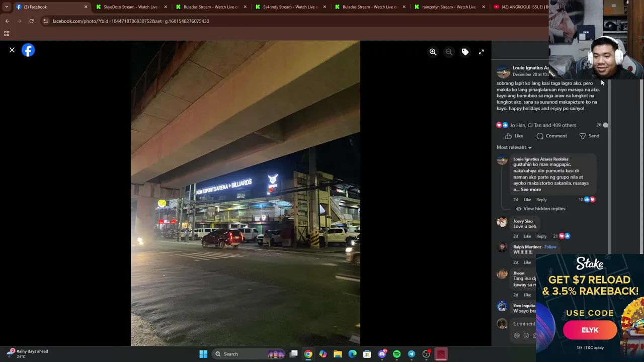The image size is (644, 362).
Task: Follow Ralph Martinez
Action: [550, 247]
